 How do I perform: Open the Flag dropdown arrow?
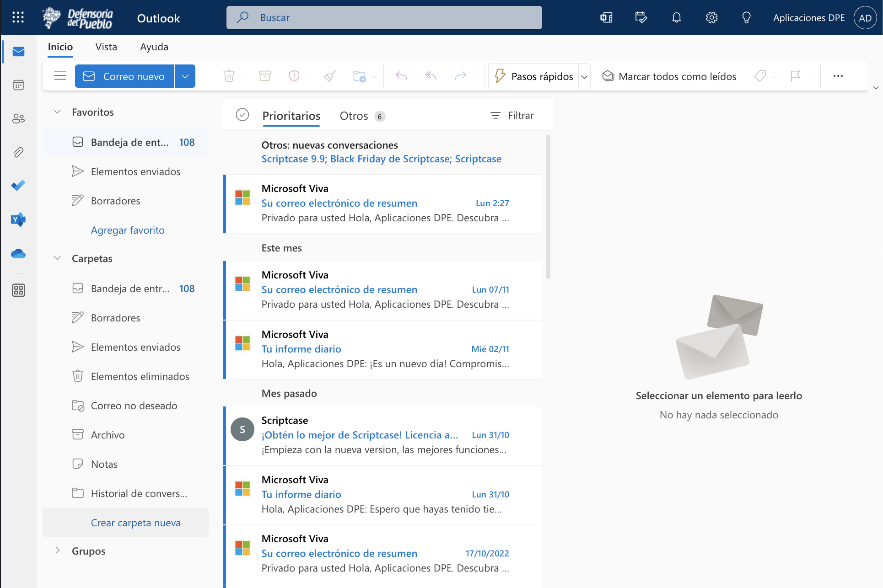click(811, 76)
